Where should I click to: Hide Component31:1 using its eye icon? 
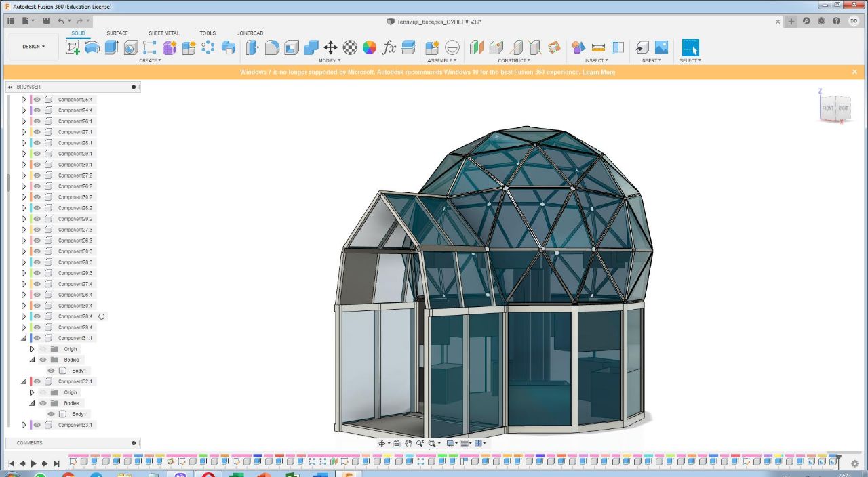[37, 338]
